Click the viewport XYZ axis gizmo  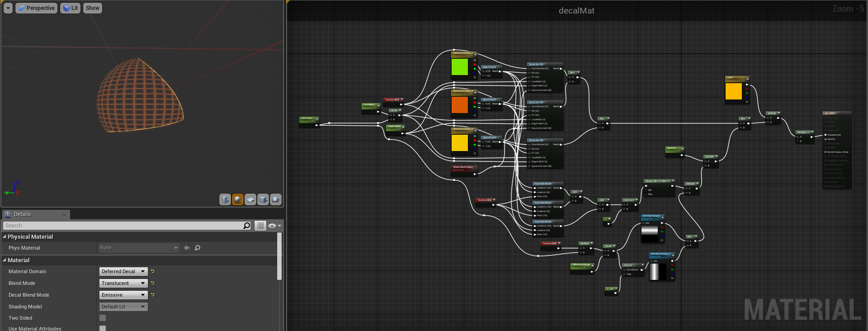coord(13,189)
